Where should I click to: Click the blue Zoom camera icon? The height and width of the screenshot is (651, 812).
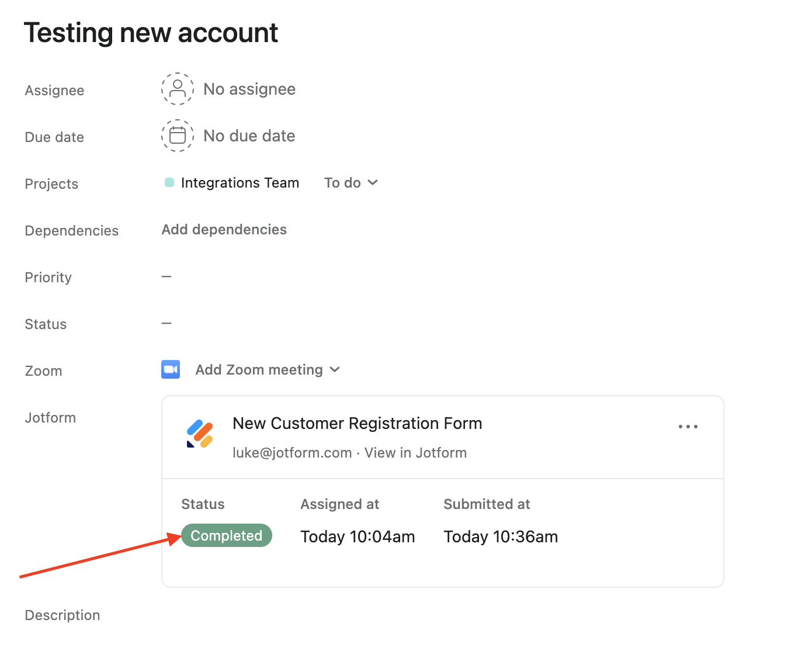click(x=171, y=369)
